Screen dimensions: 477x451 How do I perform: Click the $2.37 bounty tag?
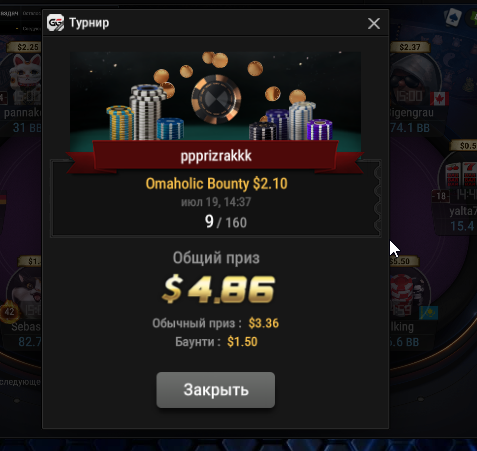[410, 47]
